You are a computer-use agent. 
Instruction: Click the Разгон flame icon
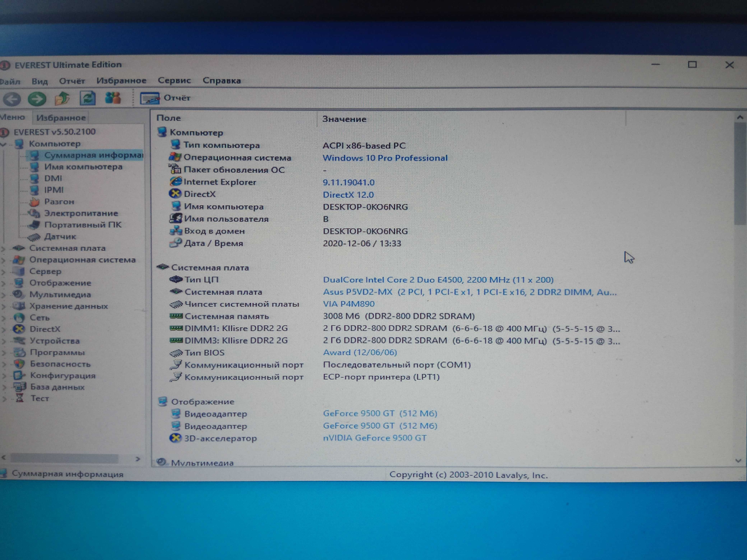pos(34,202)
